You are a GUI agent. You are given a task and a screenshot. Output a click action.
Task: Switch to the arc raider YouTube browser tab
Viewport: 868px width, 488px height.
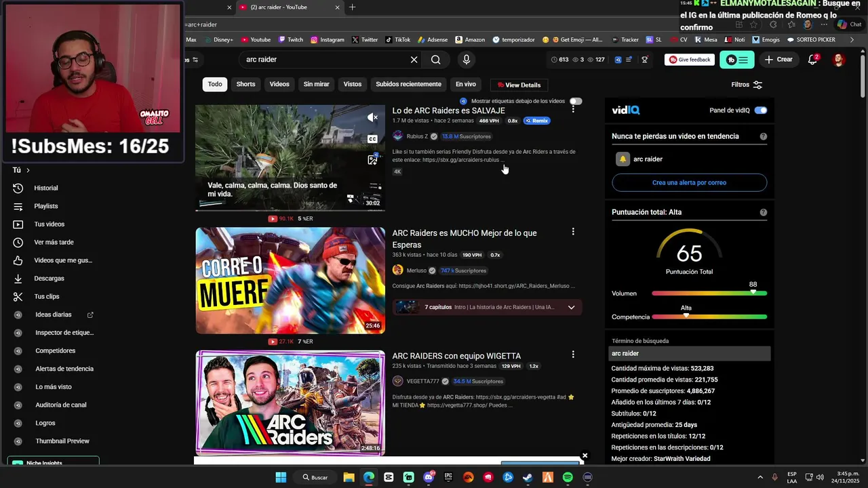coord(288,7)
